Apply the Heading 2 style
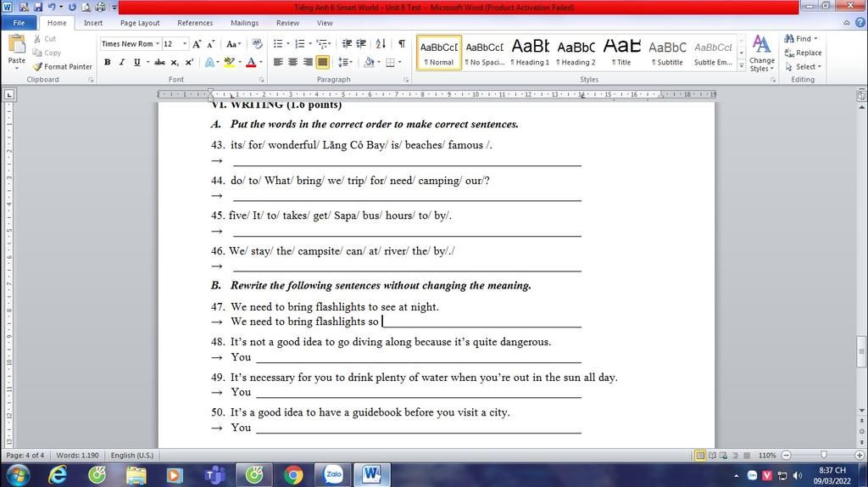 pos(576,53)
